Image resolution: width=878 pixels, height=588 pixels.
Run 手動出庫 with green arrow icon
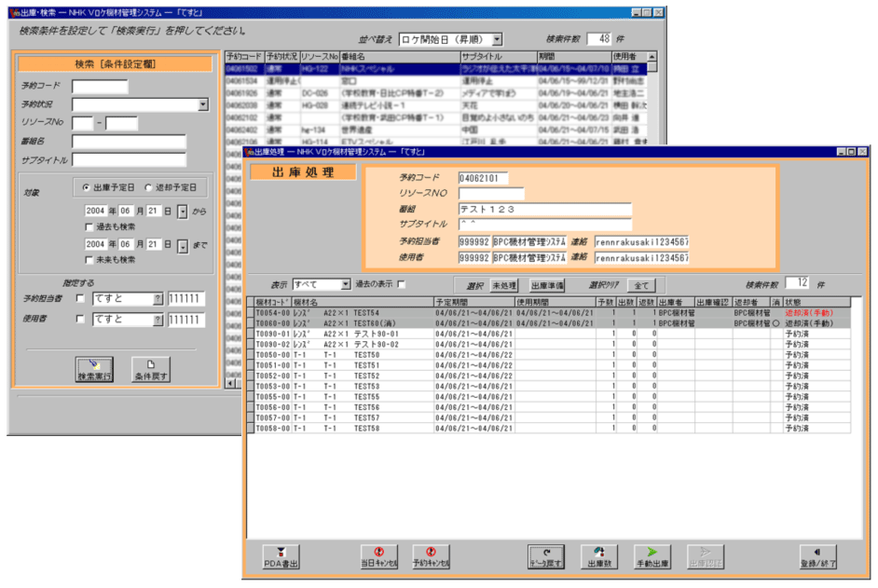(x=652, y=557)
